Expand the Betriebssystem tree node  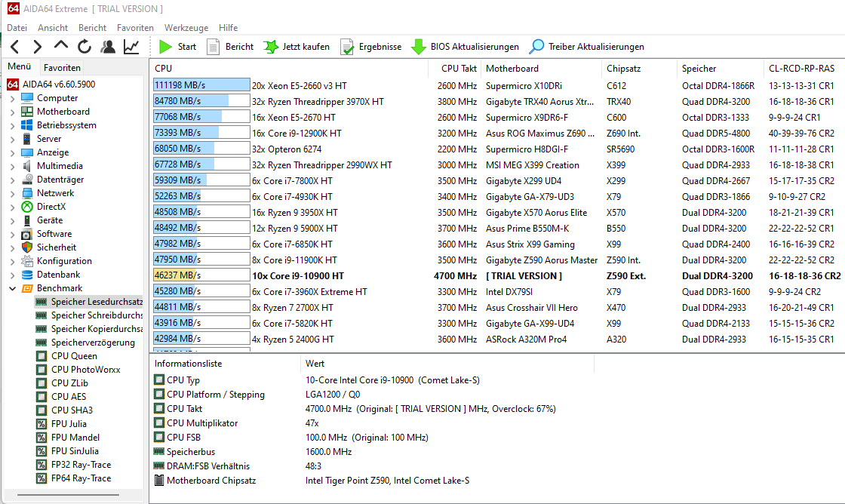coord(12,125)
